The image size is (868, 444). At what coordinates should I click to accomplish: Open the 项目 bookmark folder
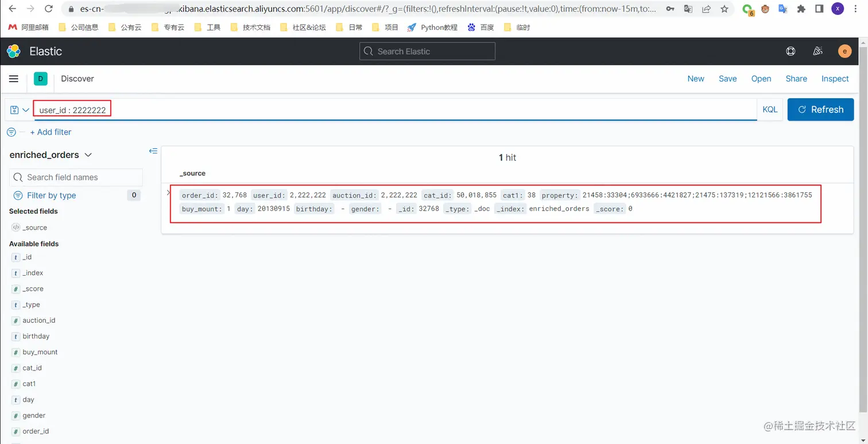pyautogui.click(x=385, y=27)
